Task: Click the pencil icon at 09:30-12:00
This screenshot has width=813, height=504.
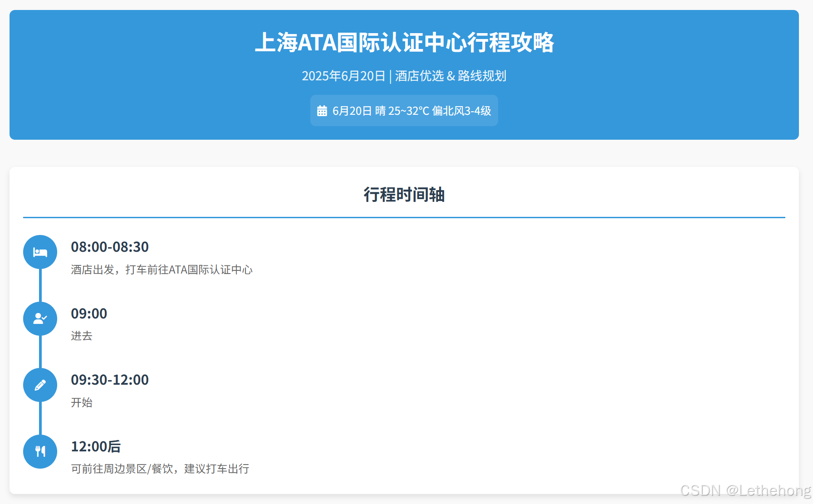Action: 40,385
